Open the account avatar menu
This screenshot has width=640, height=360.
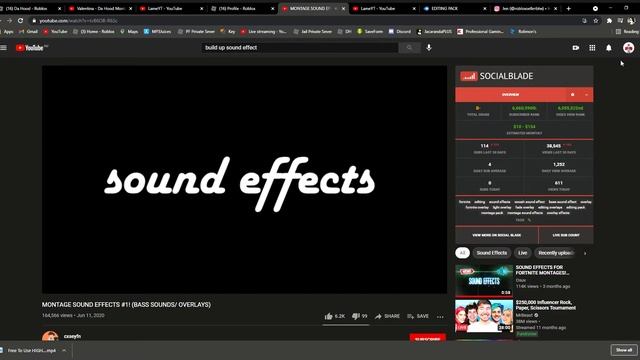(629, 48)
